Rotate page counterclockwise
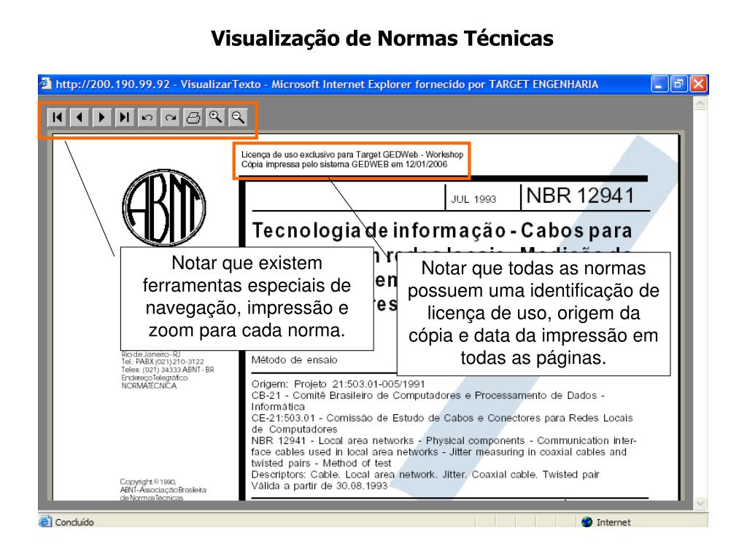 click(x=147, y=117)
